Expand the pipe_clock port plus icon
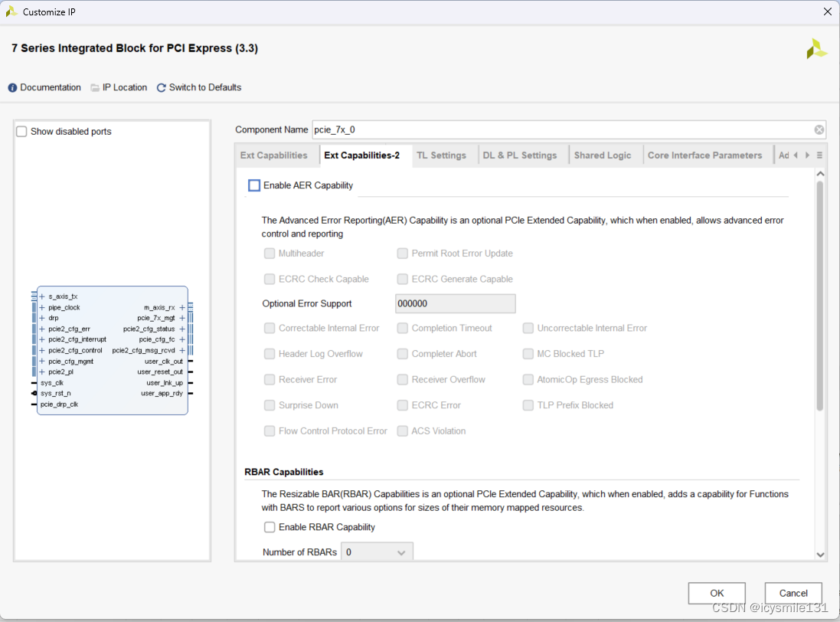The image size is (840, 622). 42,307
